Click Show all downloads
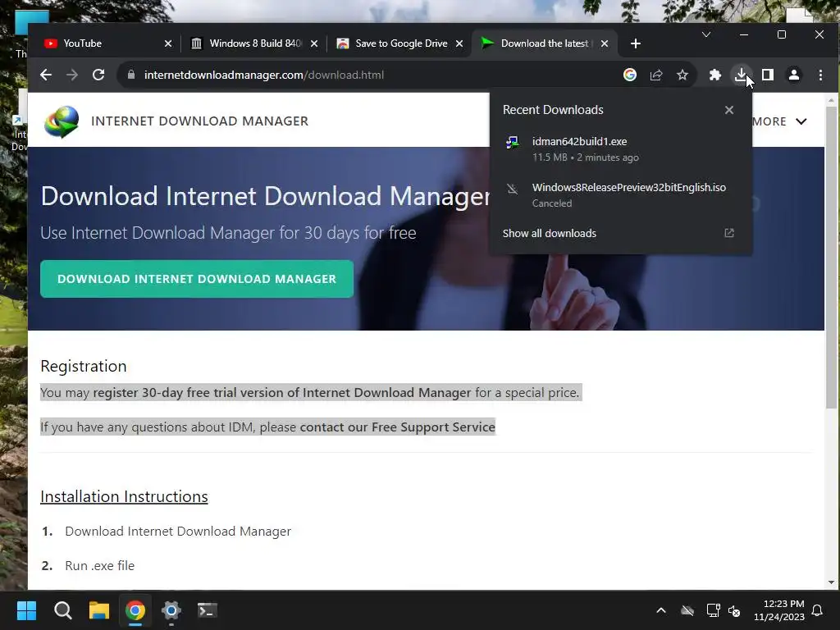 click(549, 234)
